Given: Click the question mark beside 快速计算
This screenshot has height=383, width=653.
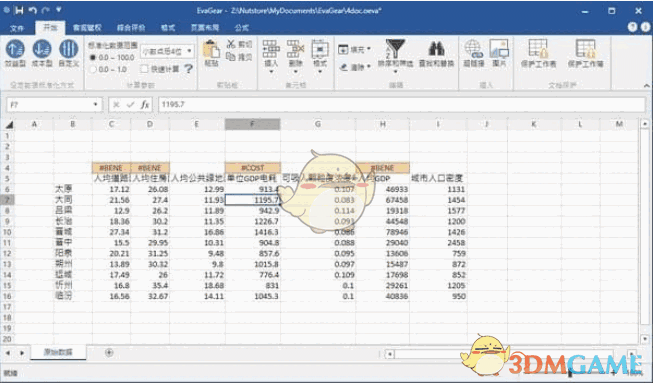Looking at the screenshot, I should [x=189, y=69].
